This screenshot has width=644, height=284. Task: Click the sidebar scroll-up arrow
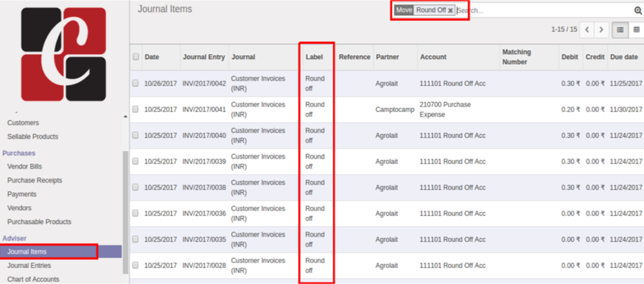[x=125, y=117]
